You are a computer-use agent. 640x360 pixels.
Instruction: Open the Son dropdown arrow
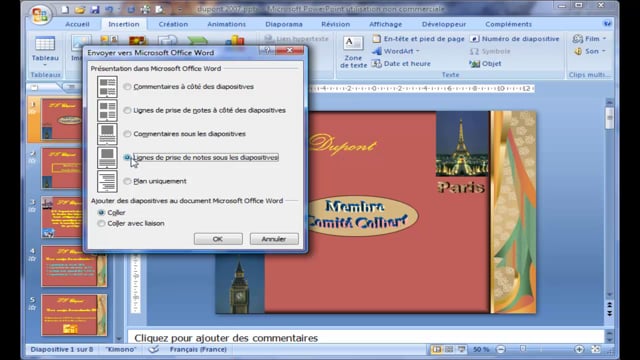[x=604, y=51]
